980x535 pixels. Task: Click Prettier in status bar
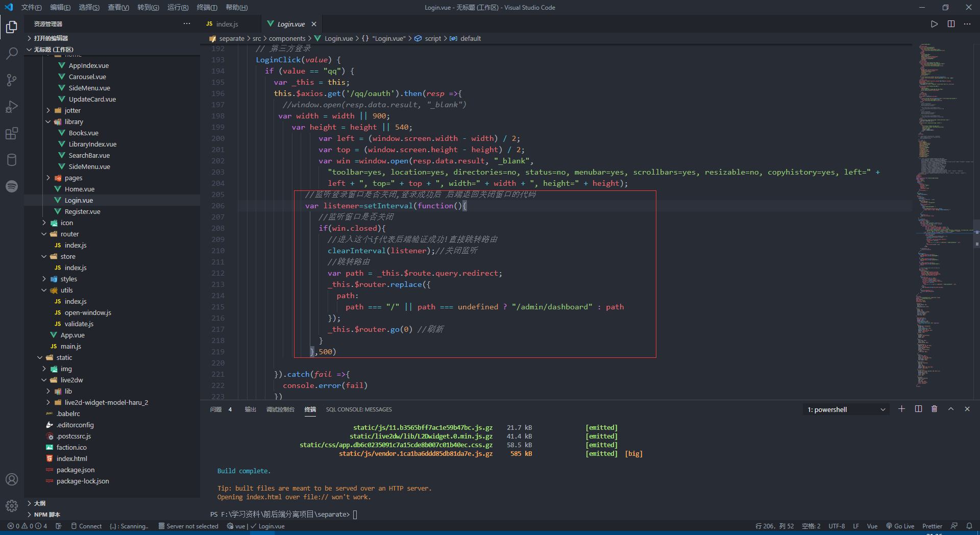pos(932,526)
